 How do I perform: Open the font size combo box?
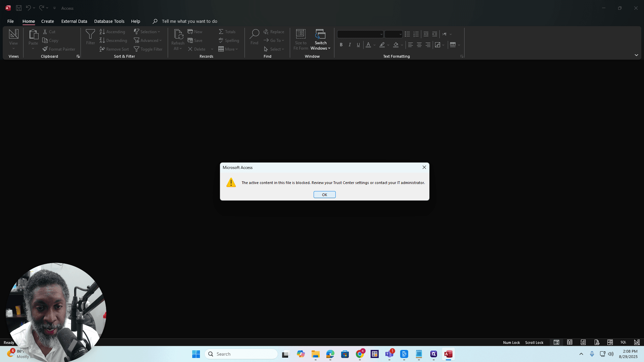click(x=393, y=34)
